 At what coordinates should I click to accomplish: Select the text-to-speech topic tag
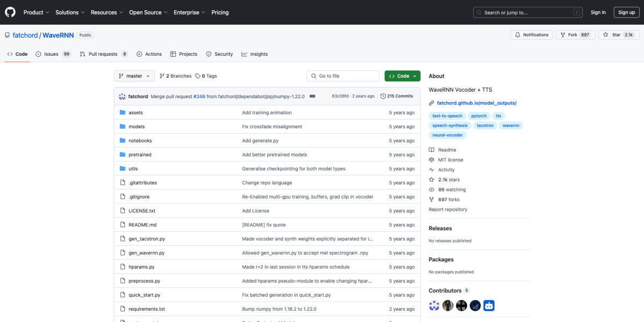[x=447, y=116]
